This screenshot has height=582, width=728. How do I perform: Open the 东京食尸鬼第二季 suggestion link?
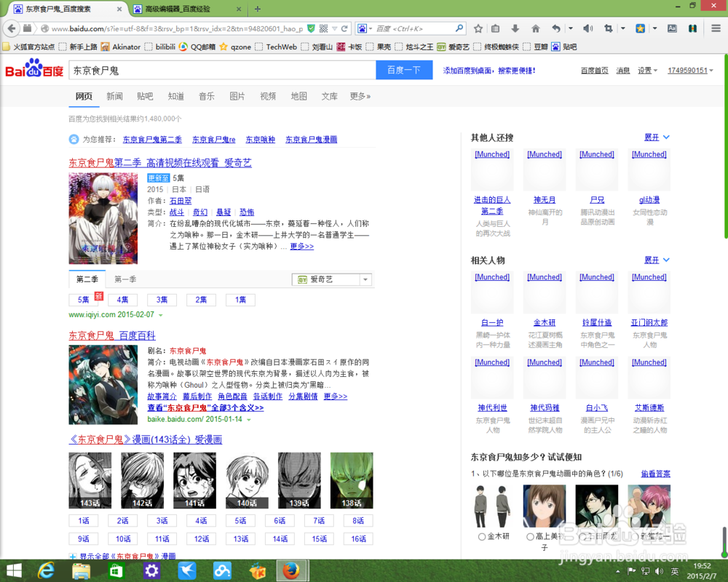pyautogui.click(x=152, y=139)
